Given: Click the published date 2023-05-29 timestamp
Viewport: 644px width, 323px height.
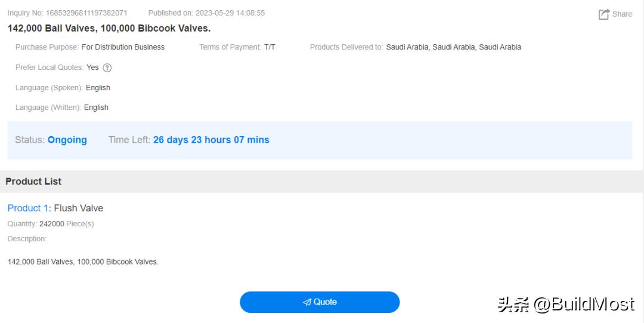Looking at the screenshot, I should tap(230, 13).
